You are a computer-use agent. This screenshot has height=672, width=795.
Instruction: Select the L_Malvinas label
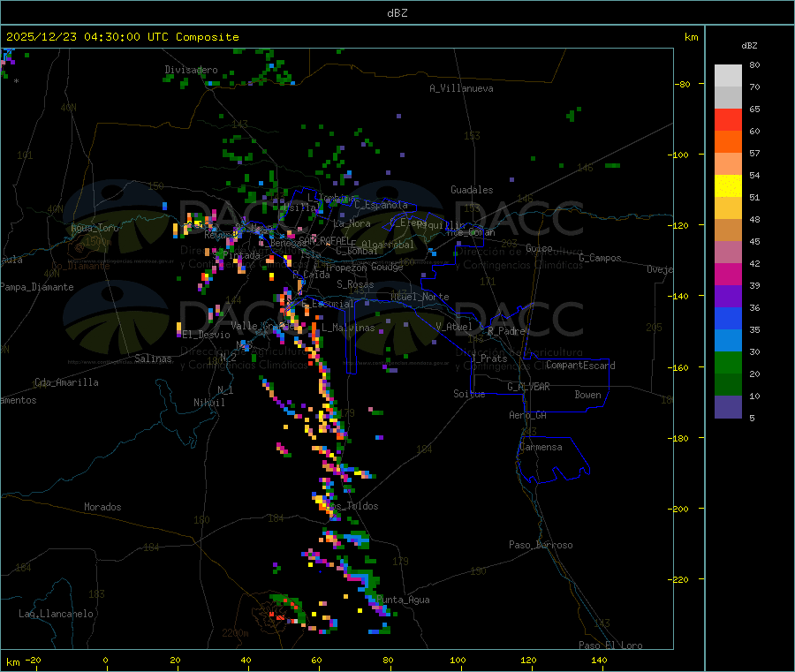[x=348, y=328]
